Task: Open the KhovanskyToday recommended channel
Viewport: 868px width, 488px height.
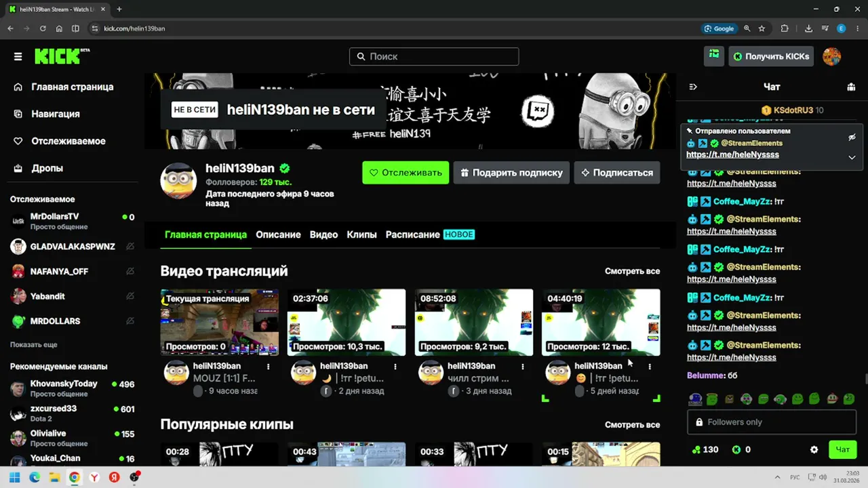Action: pos(72,388)
